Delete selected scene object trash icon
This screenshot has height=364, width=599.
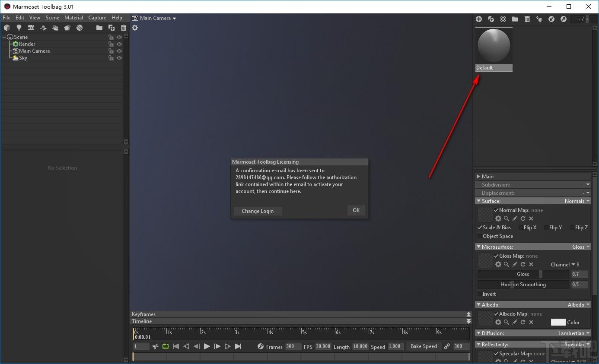[x=124, y=28]
